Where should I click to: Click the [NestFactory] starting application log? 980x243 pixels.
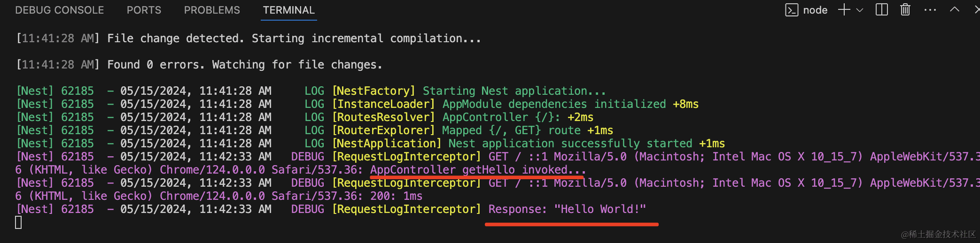point(467,91)
